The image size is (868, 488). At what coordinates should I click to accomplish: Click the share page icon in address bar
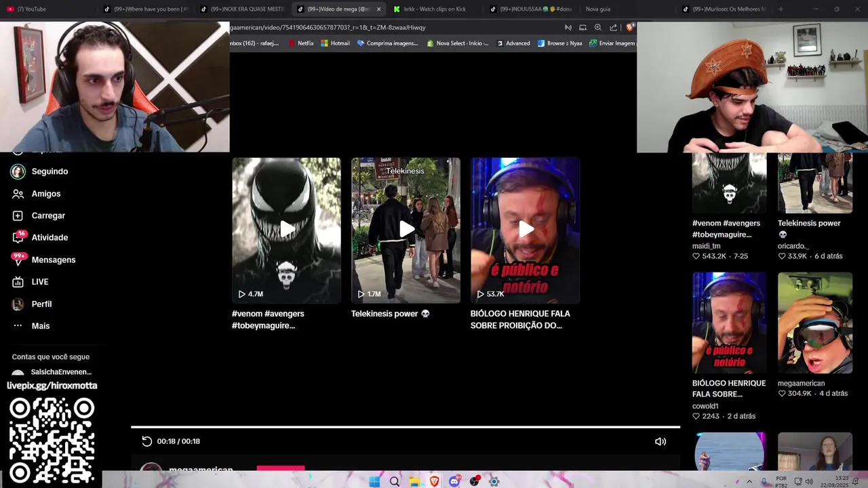tap(613, 28)
